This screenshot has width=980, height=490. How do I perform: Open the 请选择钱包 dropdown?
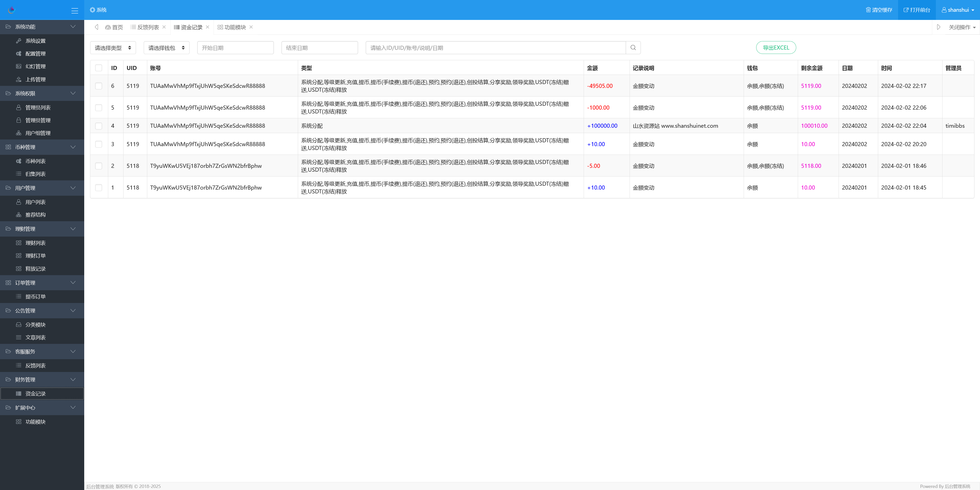point(166,48)
